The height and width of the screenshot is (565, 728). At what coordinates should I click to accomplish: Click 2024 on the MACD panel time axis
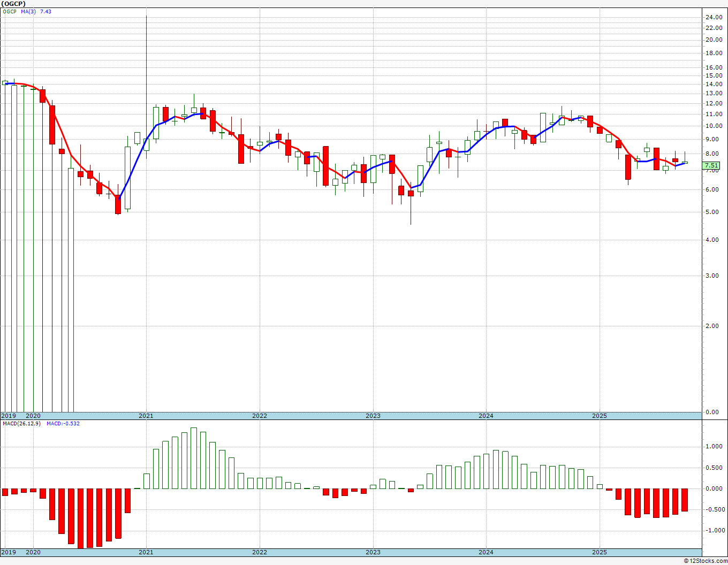coord(486,552)
